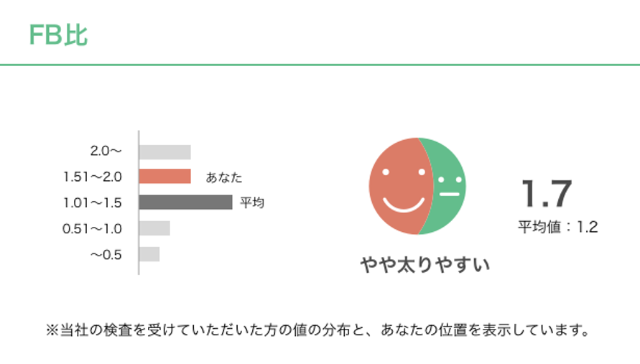Select the dark gray 1.01~1.5 average bar
This screenshot has height=364, width=640.
185,202
